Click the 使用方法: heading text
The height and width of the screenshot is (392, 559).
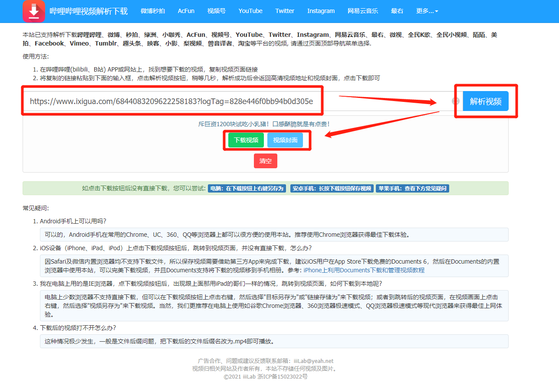point(36,56)
